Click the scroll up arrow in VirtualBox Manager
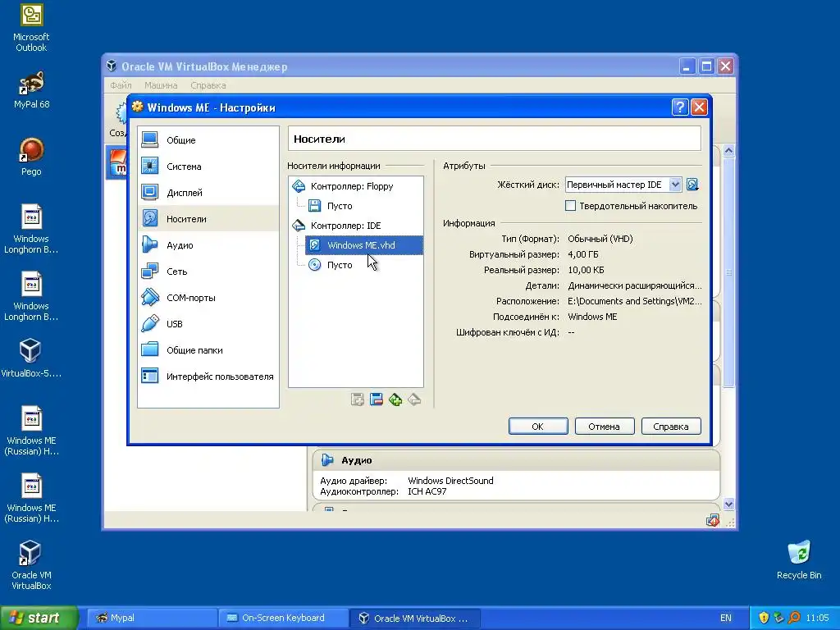The height and width of the screenshot is (630, 840). [x=728, y=151]
